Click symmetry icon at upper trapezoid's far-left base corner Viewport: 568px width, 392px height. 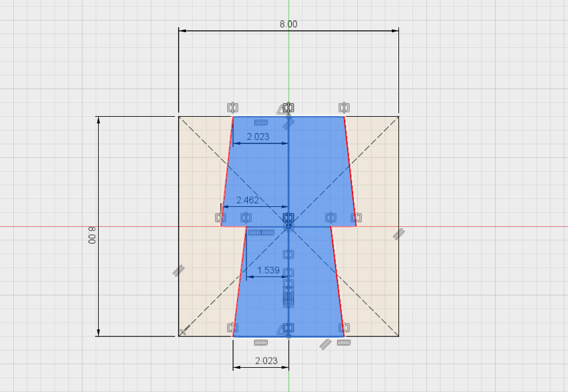(220, 217)
